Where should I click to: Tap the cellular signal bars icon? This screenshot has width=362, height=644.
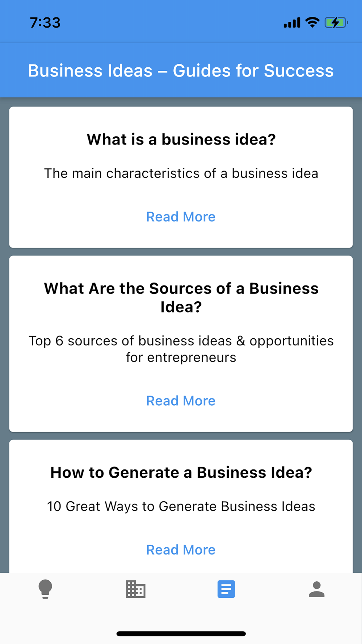(x=292, y=23)
